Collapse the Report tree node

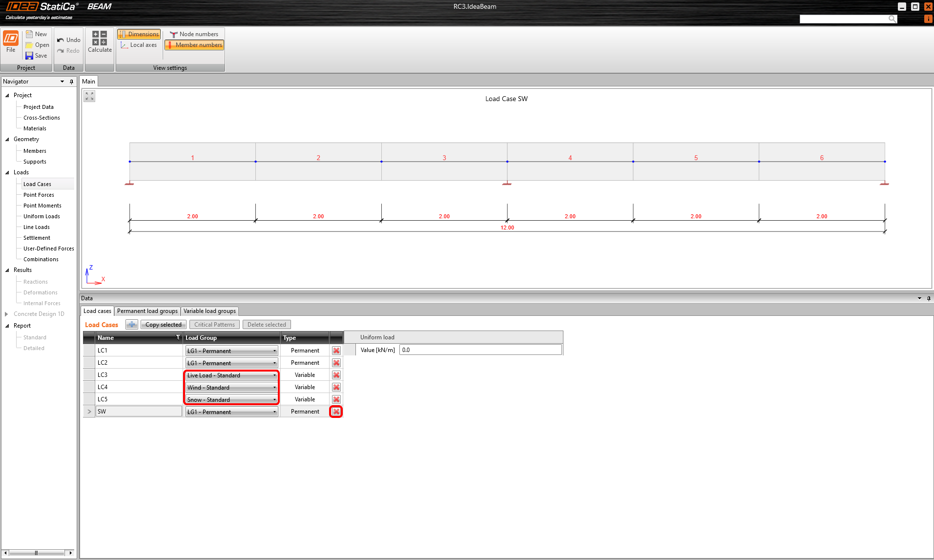(7, 326)
